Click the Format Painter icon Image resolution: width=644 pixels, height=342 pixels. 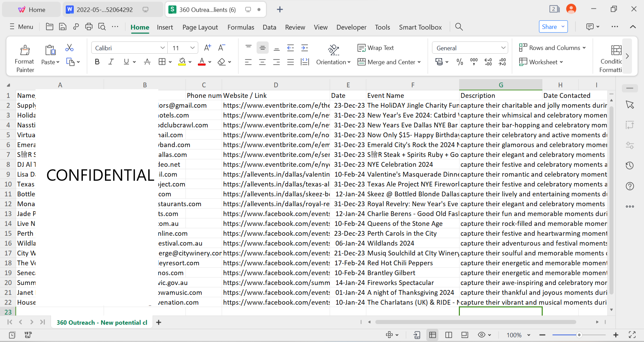click(x=25, y=50)
